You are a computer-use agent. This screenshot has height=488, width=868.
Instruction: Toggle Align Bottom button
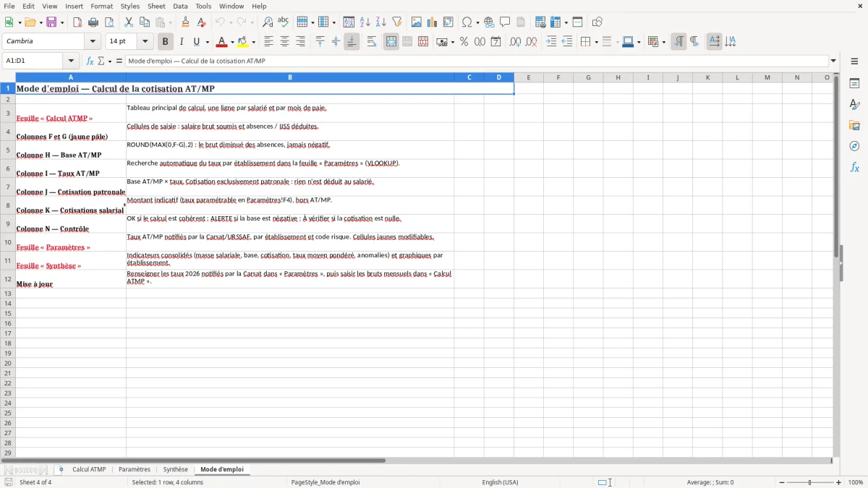tap(352, 42)
